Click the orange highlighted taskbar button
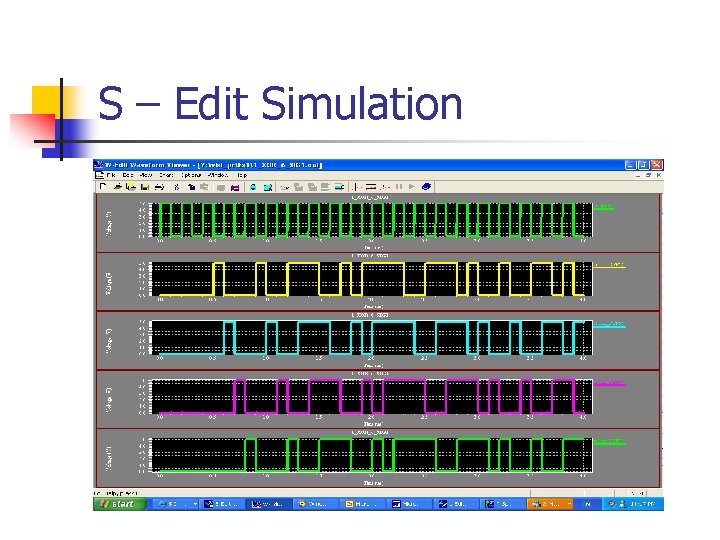Viewport: 720px width, 540px height. pyautogui.click(x=550, y=504)
